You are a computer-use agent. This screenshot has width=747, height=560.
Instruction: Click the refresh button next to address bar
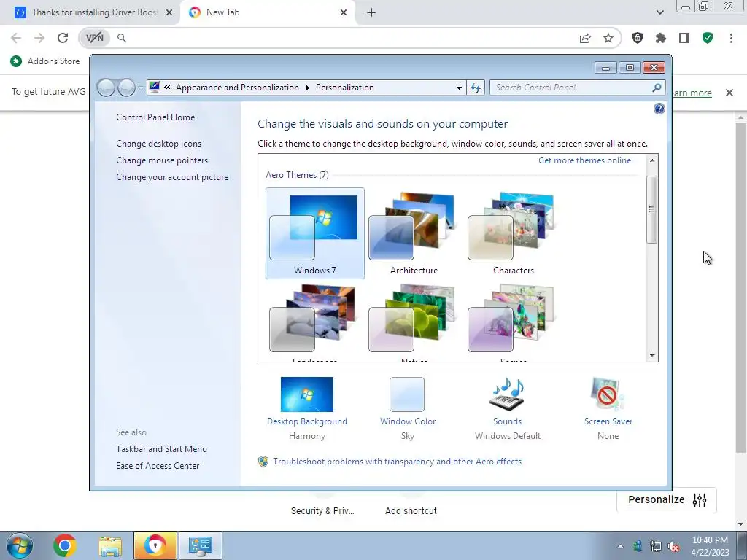pyautogui.click(x=476, y=87)
